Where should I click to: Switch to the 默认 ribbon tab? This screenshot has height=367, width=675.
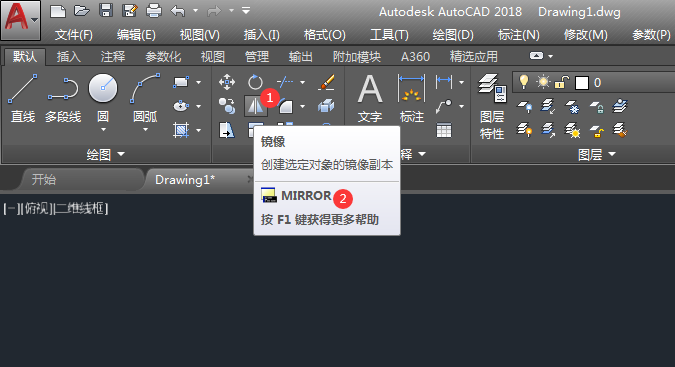pos(25,56)
